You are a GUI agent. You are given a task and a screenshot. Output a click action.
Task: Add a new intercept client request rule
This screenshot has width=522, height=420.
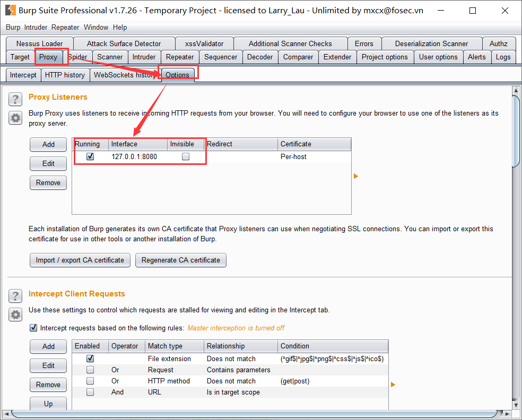point(48,346)
